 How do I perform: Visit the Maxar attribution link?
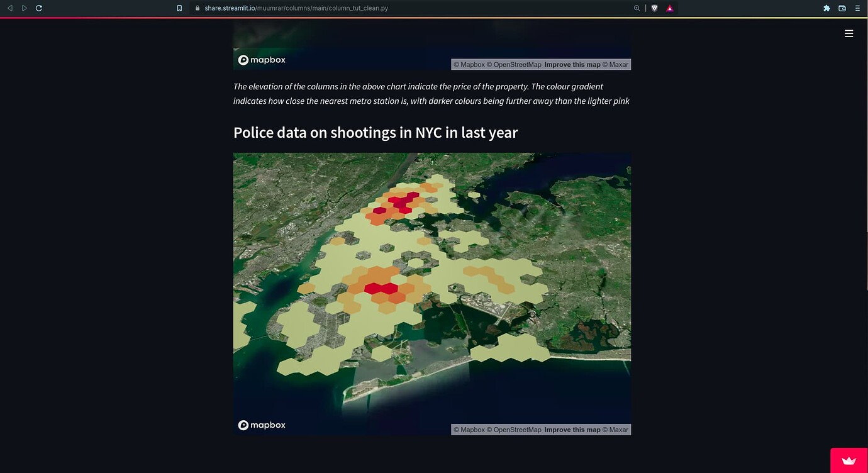pos(615,430)
